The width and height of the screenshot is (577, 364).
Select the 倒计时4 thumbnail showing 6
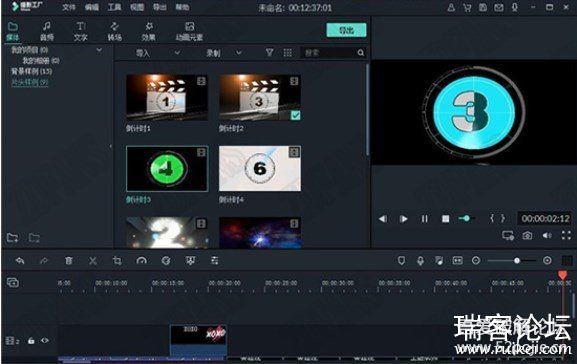pyautogui.click(x=260, y=169)
